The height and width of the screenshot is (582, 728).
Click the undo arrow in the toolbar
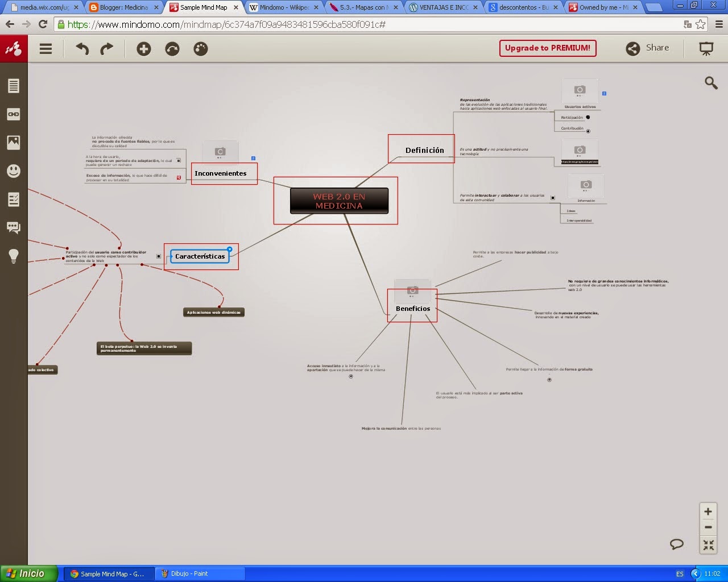click(x=81, y=49)
